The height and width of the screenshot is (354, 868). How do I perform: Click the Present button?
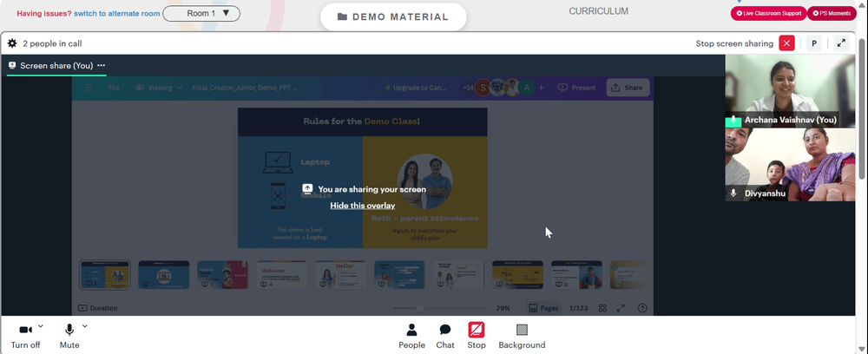(577, 88)
